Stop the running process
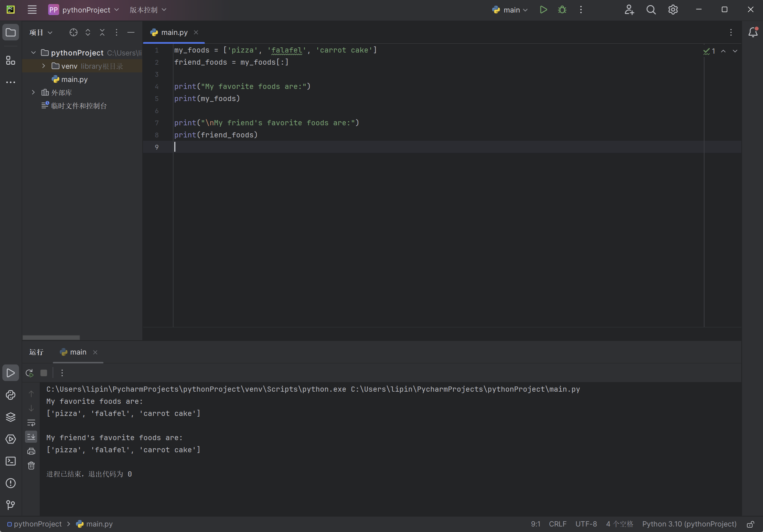 click(x=44, y=373)
